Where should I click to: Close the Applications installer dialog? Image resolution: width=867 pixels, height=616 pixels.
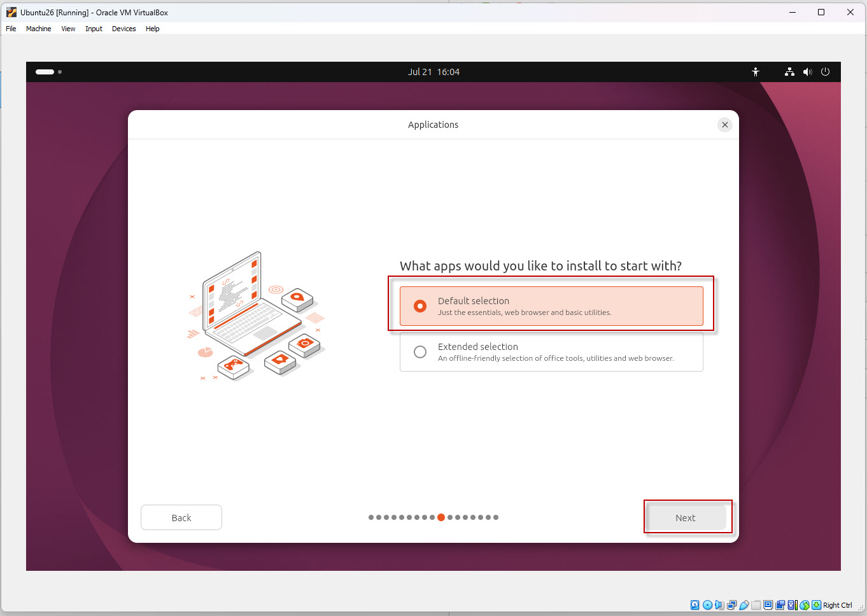724,125
